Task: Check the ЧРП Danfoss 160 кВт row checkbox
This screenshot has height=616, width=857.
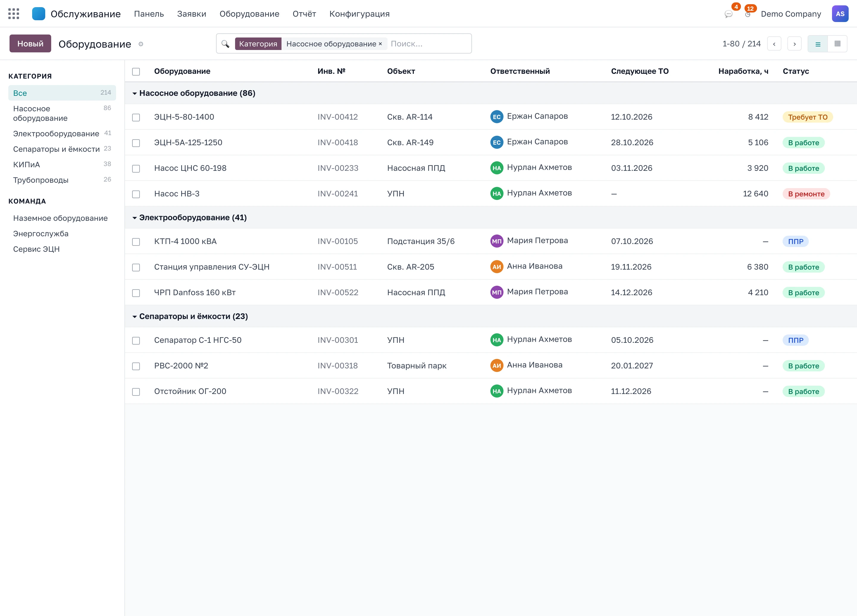Action: point(136,293)
